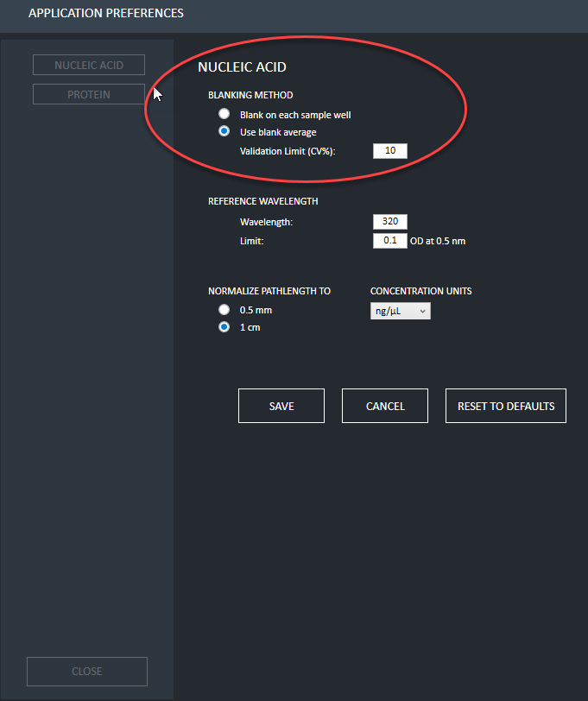This screenshot has width=588, height=701.
Task: Open the Nucleic Acid preferences tab
Action: [x=88, y=66]
